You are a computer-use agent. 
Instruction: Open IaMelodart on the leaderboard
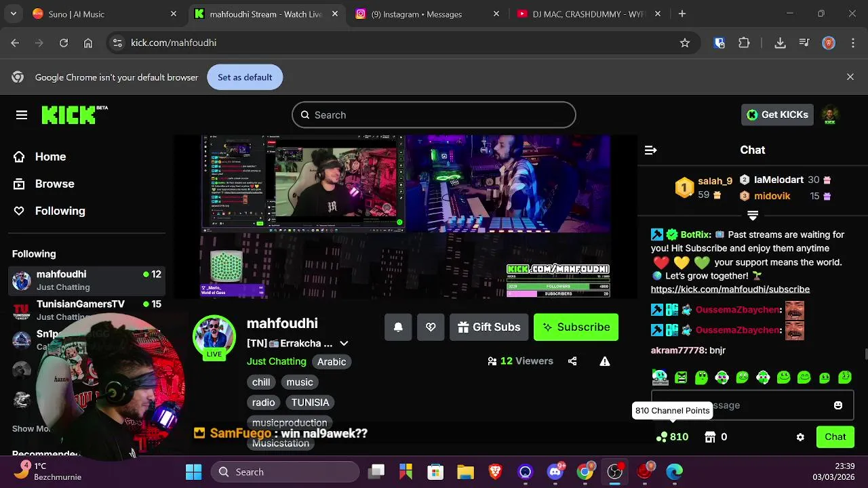pyautogui.click(x=778, y=180)
